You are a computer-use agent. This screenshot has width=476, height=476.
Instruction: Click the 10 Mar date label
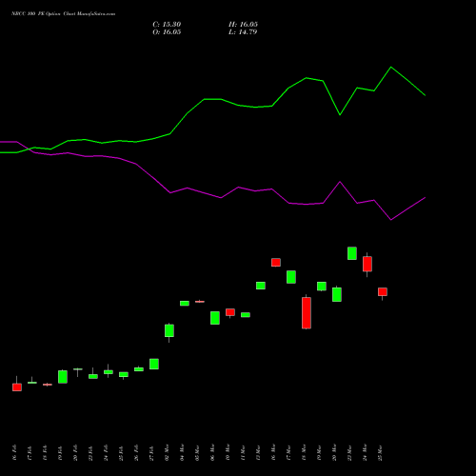pos(228,453)
